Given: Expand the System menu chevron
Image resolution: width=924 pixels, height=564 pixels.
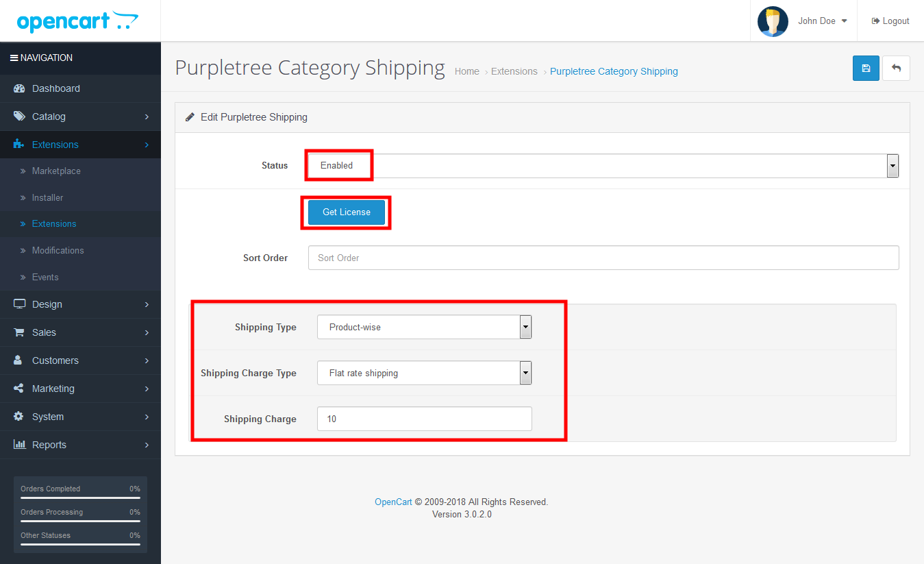Looking at the screenshot, I should pyautogui.click(x=147, y=417).
